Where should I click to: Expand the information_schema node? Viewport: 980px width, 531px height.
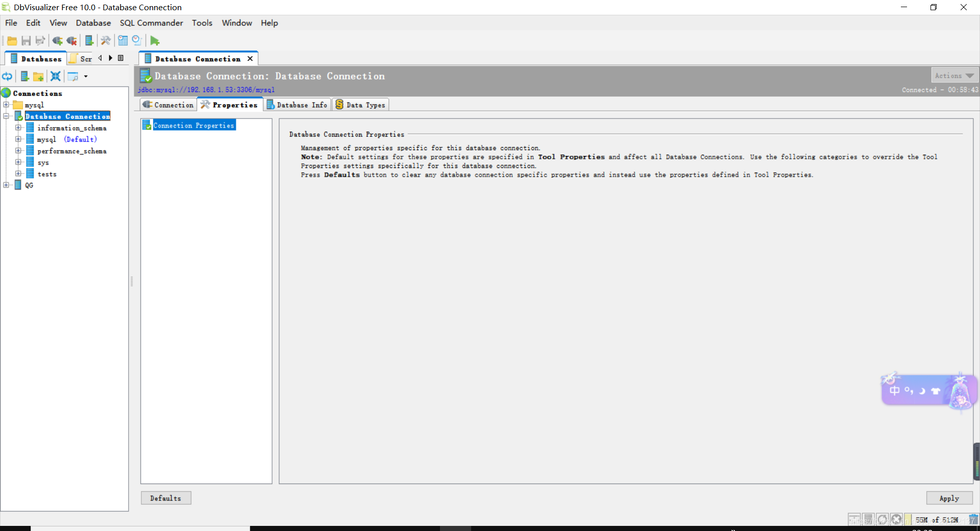pos(18,128)
